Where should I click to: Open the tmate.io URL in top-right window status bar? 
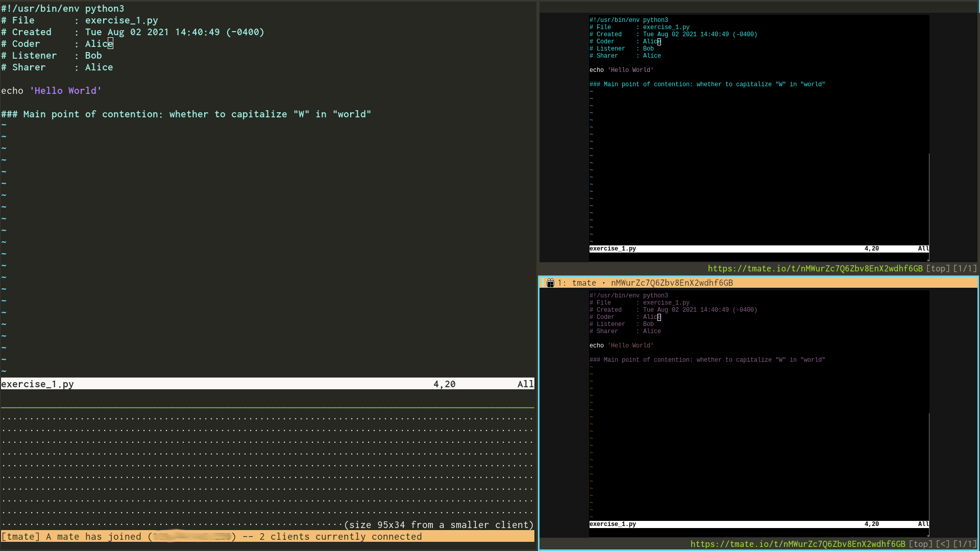click(815, 268)
